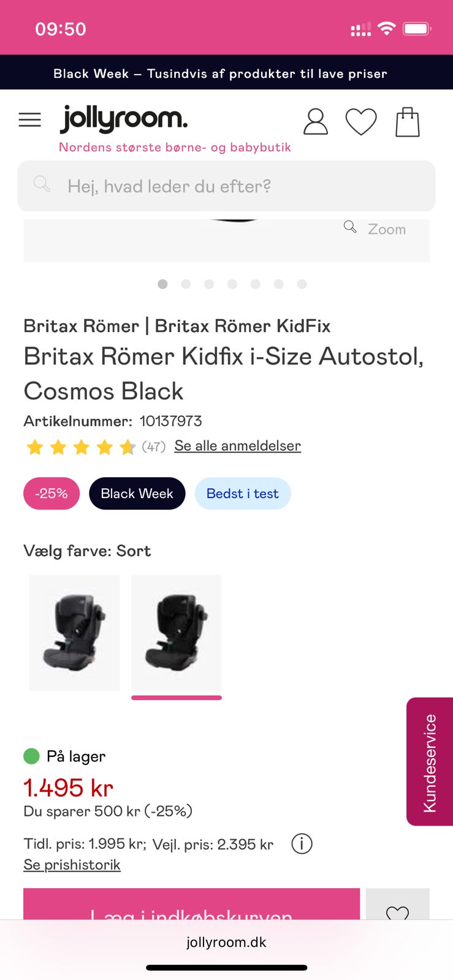Open the user account icon
The width and height of the screenshot is (453, 980).
coord(316,121)
